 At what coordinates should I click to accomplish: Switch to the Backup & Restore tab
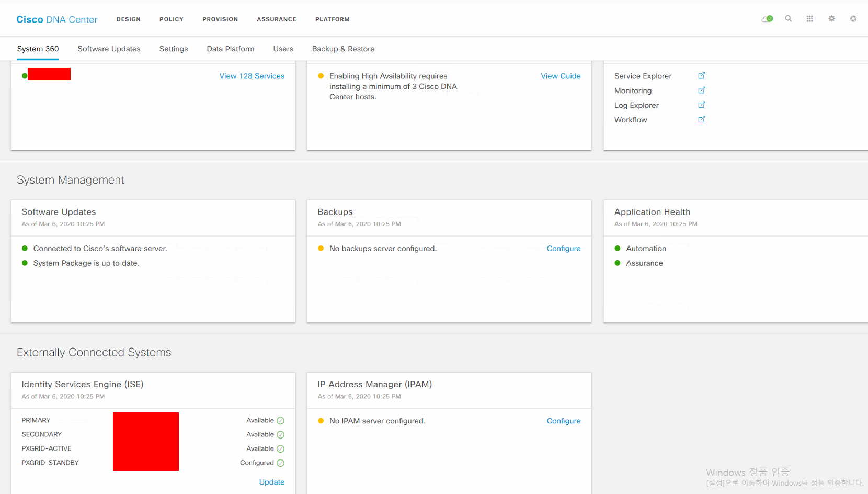(x=344, y=49)
